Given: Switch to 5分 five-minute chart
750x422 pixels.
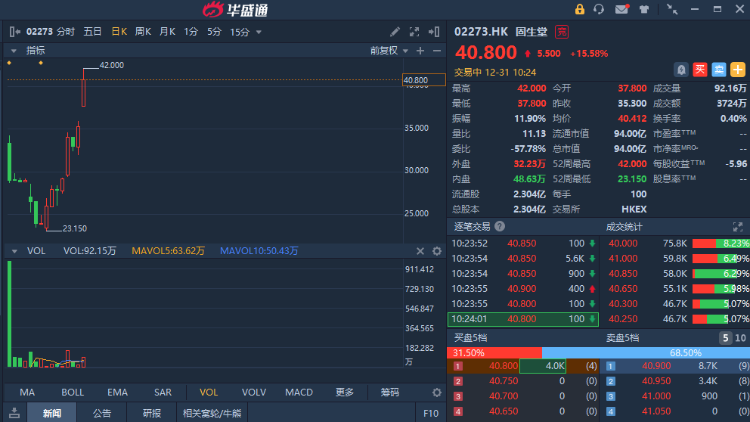Looking at the screenshot, I should click(x=214, y=32).
